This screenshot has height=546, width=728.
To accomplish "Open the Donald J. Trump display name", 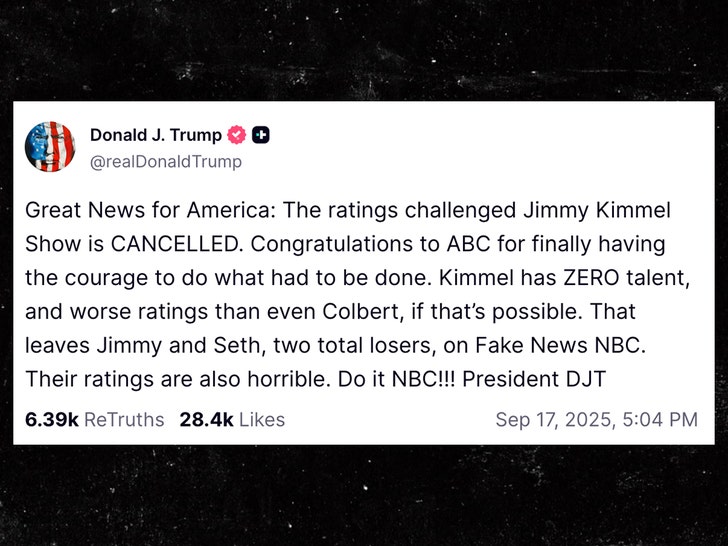I will pyautogui.click(x=156, y=135).
